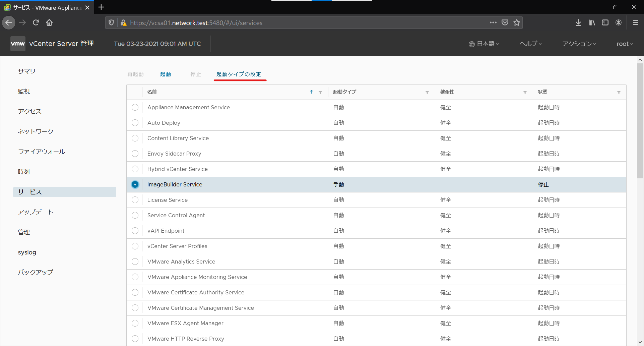Open the ヘルプ dropdown menu
Viewport: 644px width, 346px height.
pos(530,44)
